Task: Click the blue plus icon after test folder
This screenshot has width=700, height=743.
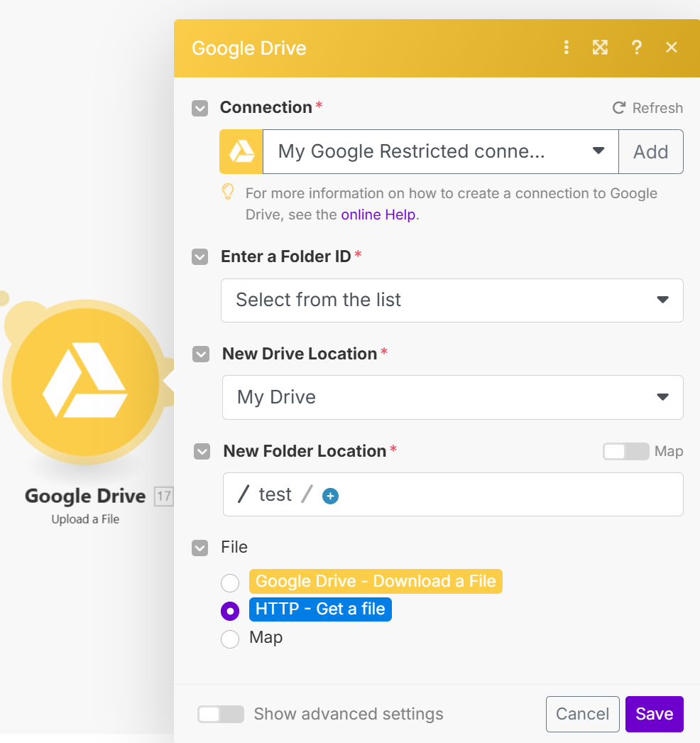Action: click(x=330, y=496)
